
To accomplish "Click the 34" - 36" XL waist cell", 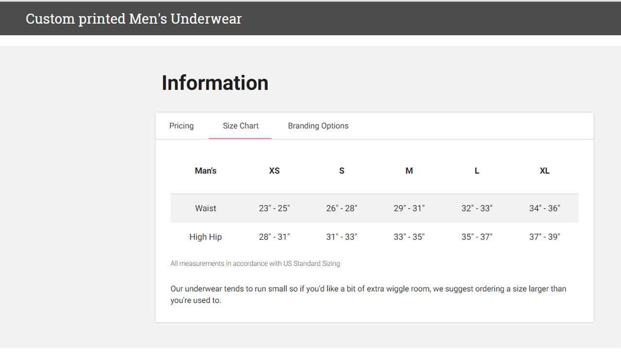I will (544, 208).
